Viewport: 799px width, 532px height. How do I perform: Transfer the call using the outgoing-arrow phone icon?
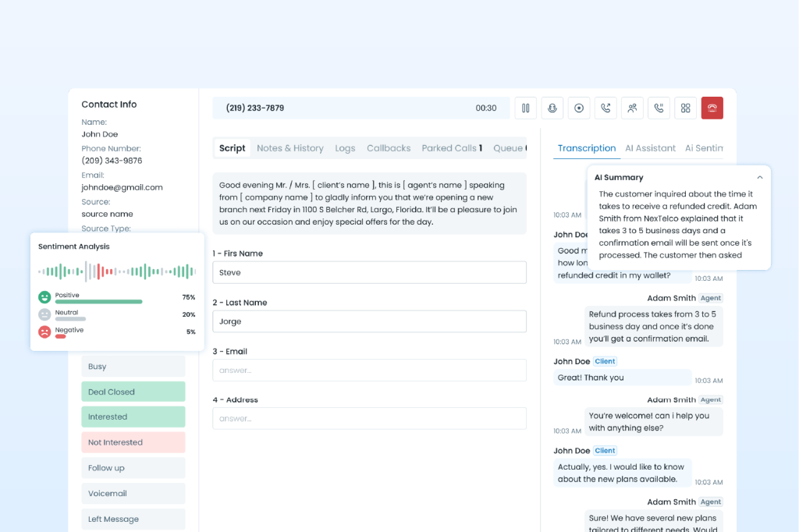[x=605, y=108]
